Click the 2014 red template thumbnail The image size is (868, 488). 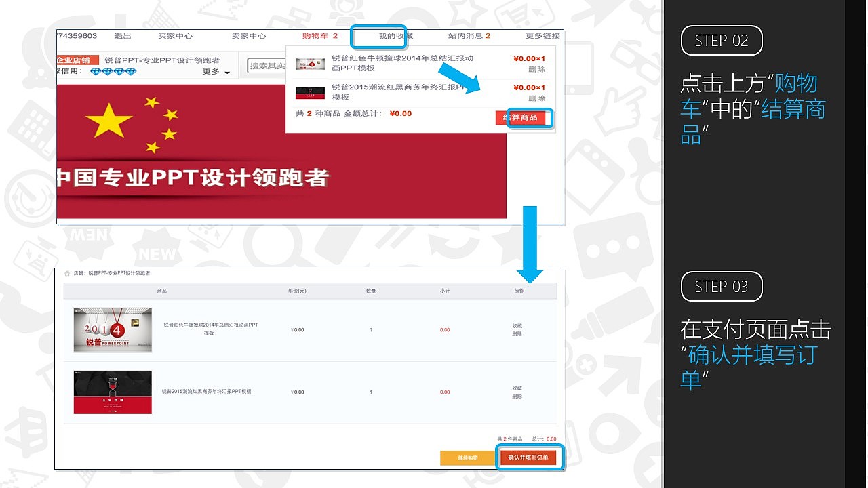click(112, 329)
